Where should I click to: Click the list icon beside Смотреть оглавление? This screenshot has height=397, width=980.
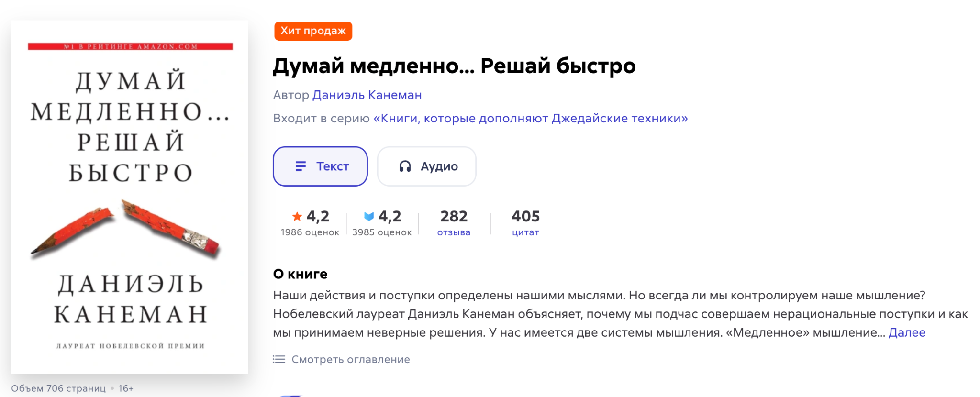(x=279, y=359)
